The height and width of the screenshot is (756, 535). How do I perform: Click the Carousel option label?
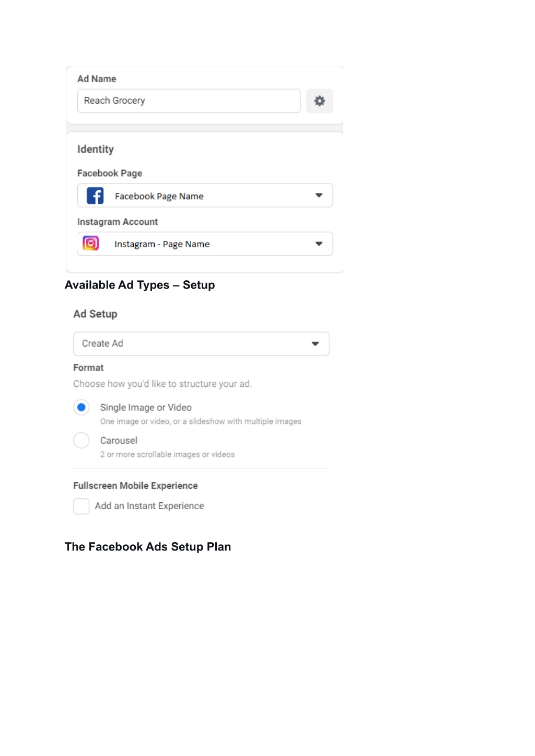[119, 440]
